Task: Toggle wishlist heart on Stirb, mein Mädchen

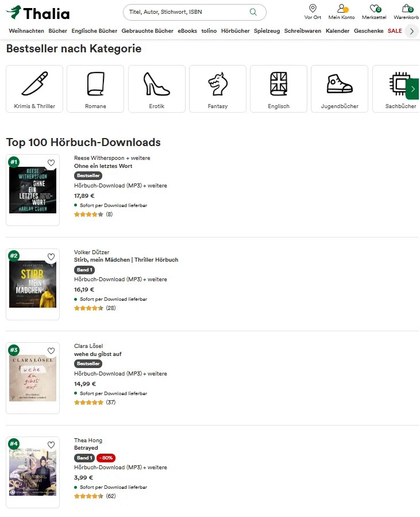Action: 51,257
